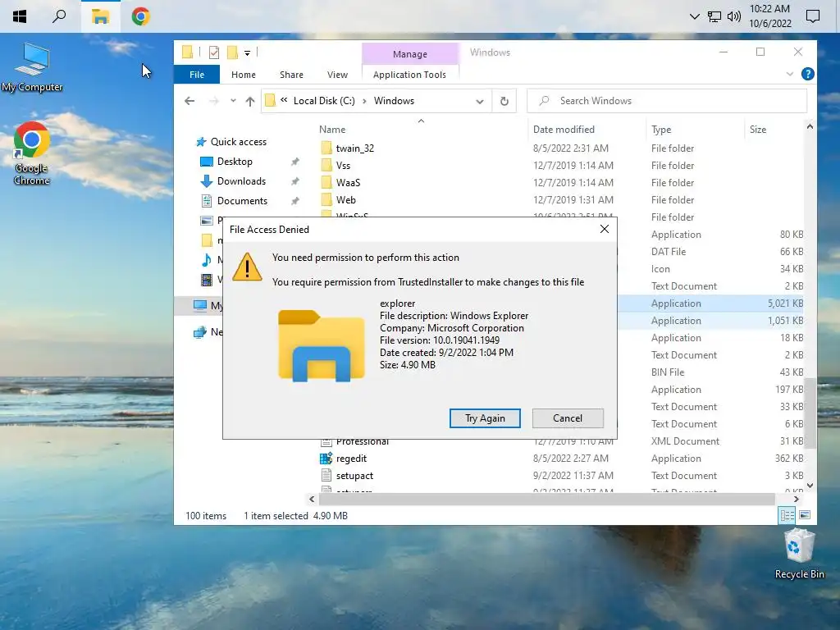The width and height of the screenshot is (840, 630).
Task: Select the twain_32 folder
Action: coord(354,148)
